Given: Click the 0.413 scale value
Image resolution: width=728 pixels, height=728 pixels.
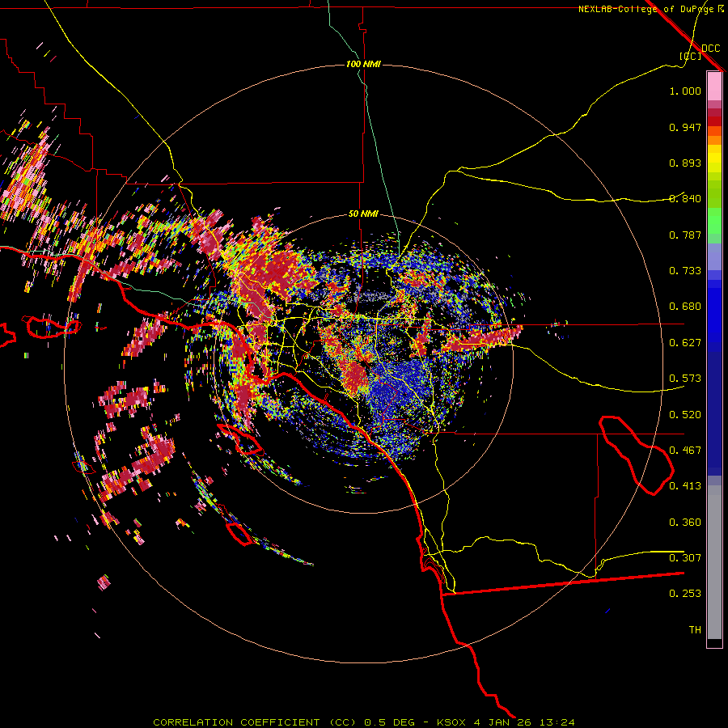Looking at the screenshot, I should [685, 486].
